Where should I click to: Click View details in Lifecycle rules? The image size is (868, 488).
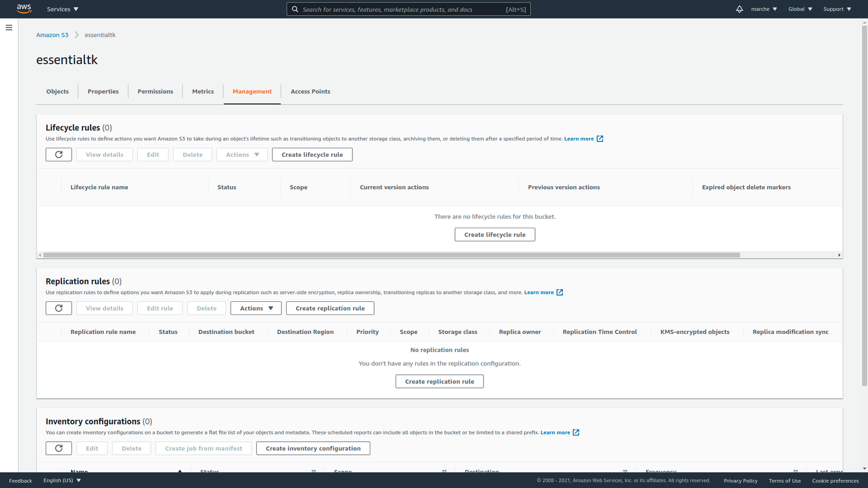[105, 155]
